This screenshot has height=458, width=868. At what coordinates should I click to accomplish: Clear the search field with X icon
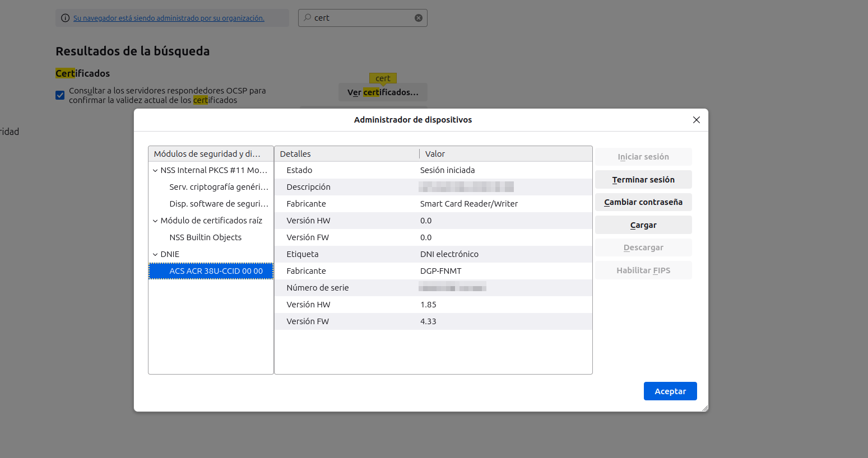click(x=418, y=18)
